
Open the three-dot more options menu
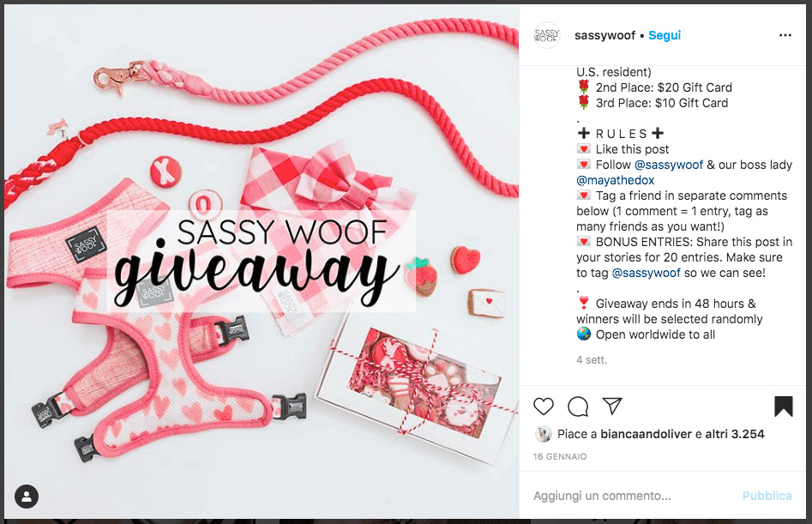[x=785, y=35]
